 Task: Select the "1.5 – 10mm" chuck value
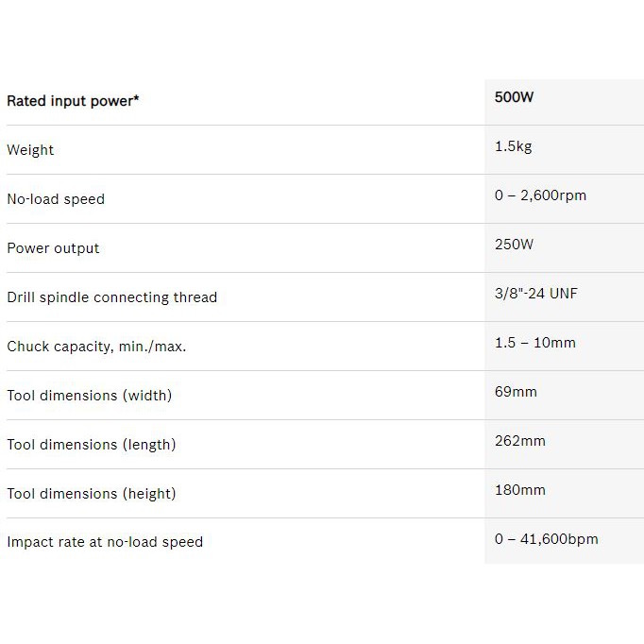click(x=534, y=343)
